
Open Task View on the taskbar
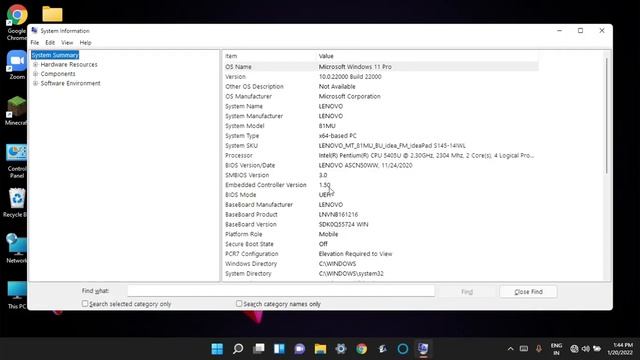[258, 349]
